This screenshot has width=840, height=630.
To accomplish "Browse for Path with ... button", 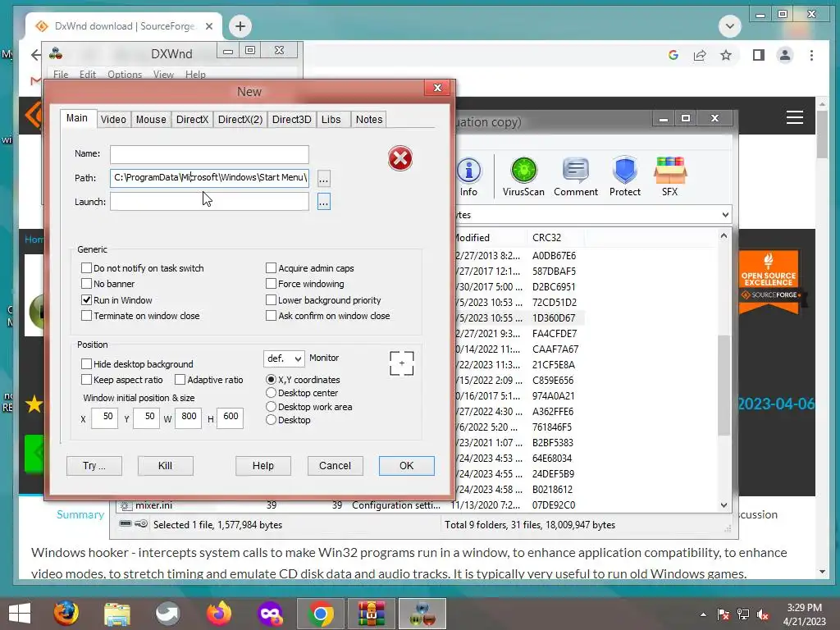I will (x=323, y=178).
